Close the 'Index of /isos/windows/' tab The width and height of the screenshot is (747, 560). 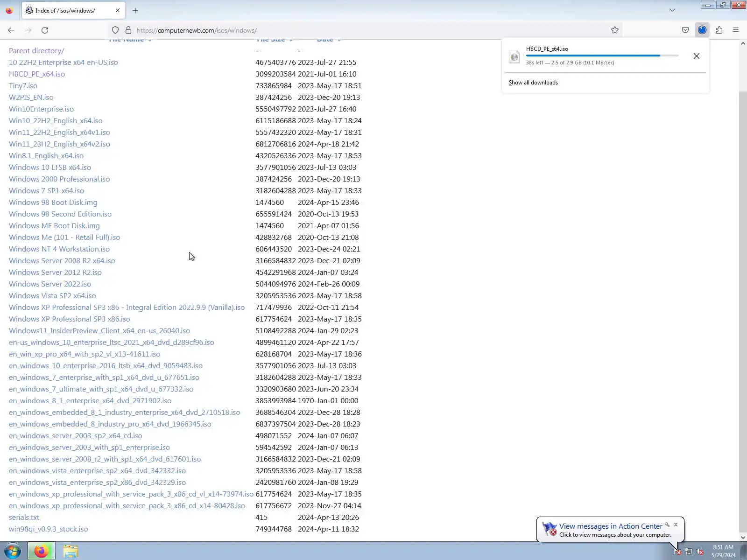(x=118, y=10)
